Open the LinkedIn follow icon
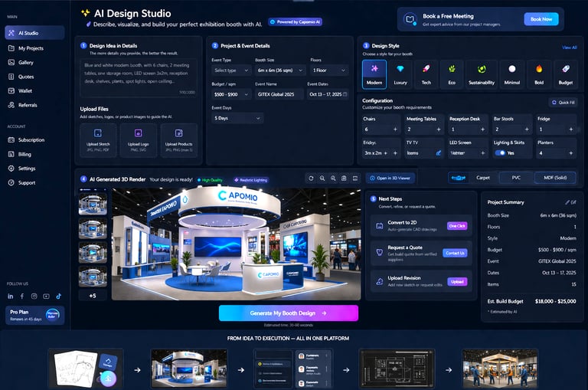The width and height of the screenshot is (588, 390). pos(11,297)
